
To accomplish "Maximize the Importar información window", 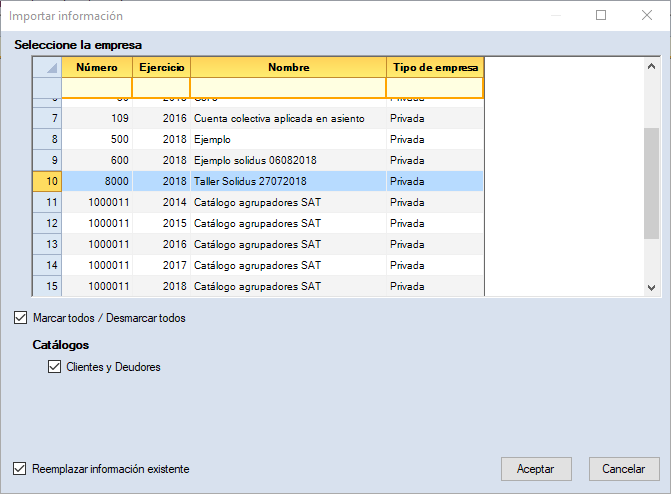I will point(601,16).
